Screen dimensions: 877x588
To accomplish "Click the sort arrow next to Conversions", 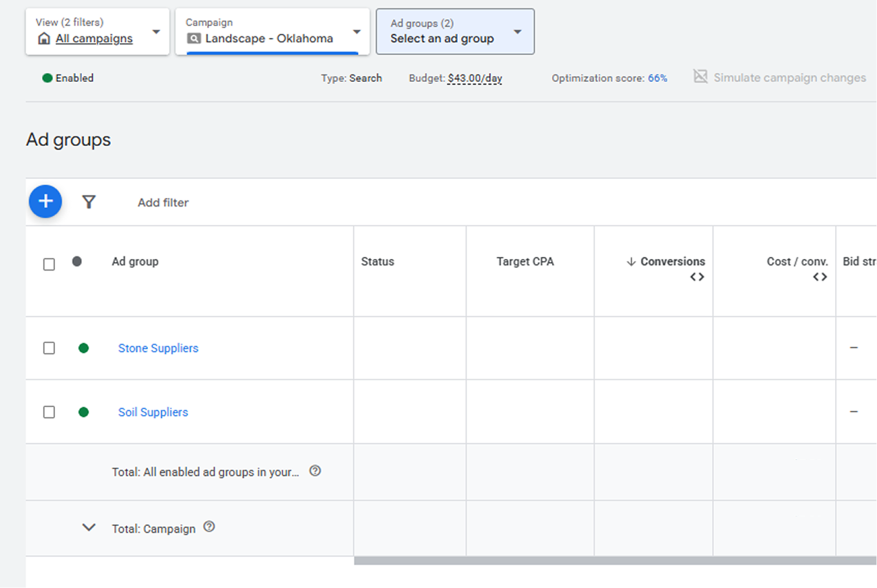I will pyautogui.click(x=631, y=262).
